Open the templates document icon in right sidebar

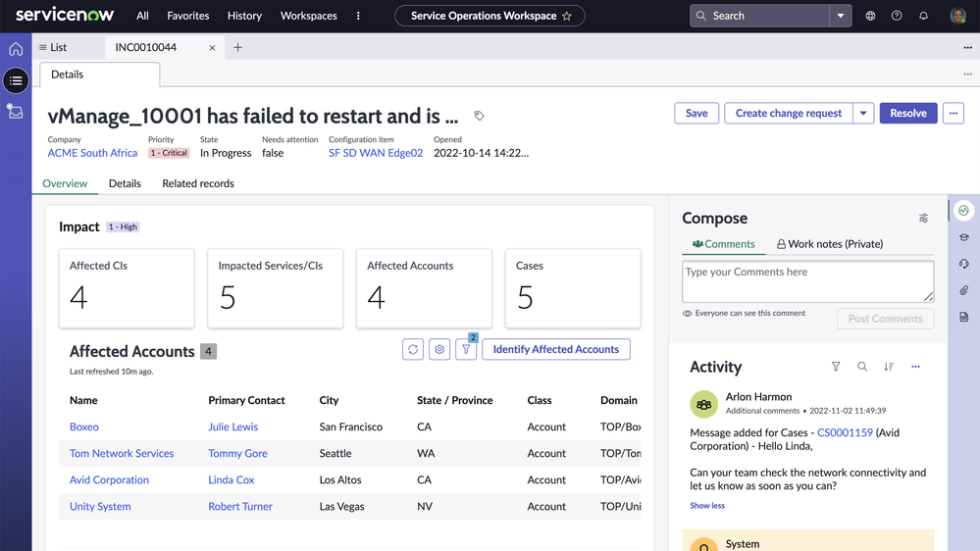tap(963, 317)
